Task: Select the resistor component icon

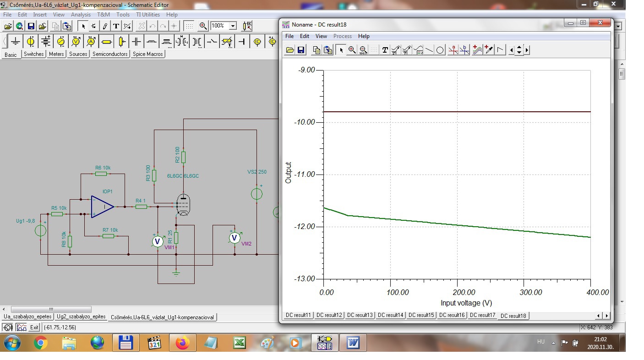Action: [107, 42]
